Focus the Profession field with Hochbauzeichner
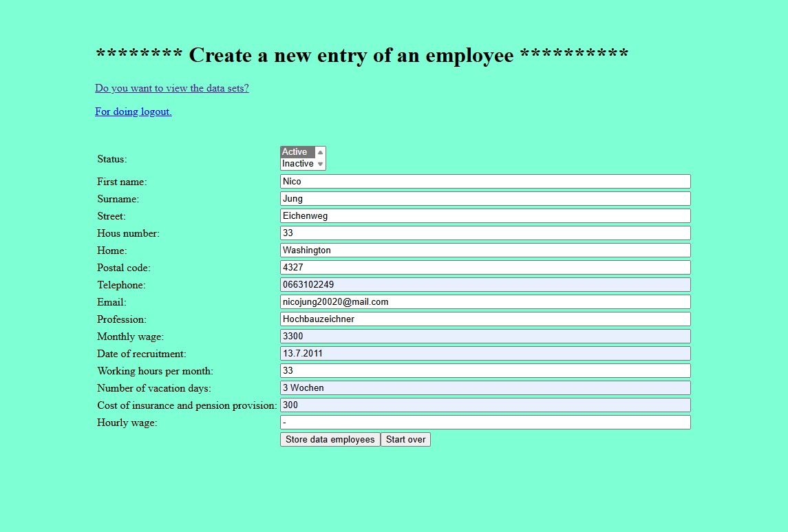The width and height of the screenshot is (788, 532). pyautogui.click(x=485, y=319)
